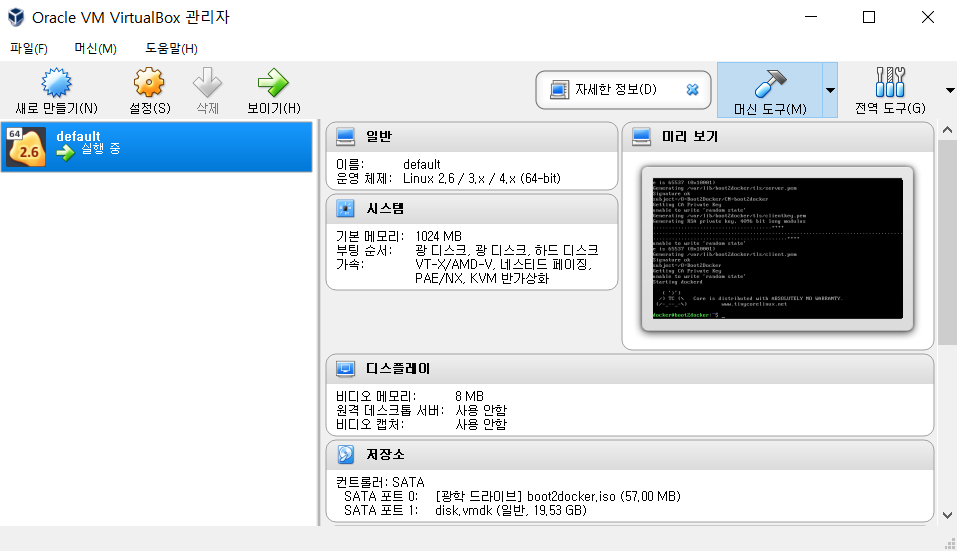Screen dimensions: 957x551
Task: Click the 실행 중 running status text
Action: [x=101, y=149]
